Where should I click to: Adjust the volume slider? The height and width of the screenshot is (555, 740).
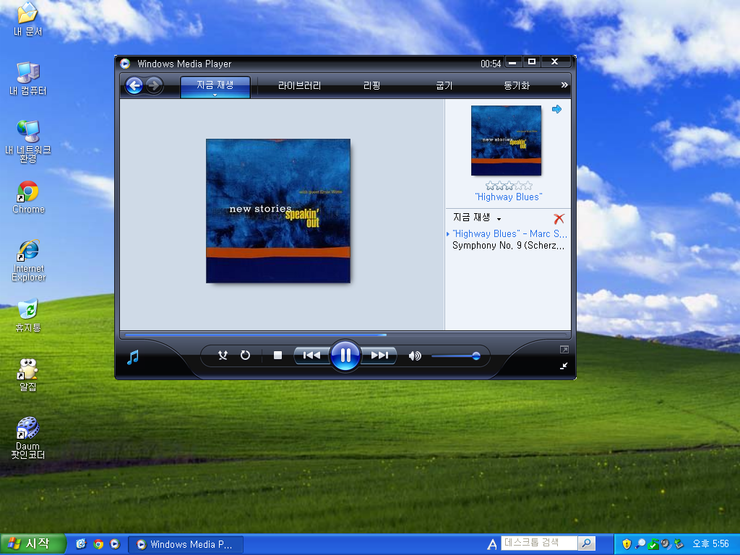point(456,356)
